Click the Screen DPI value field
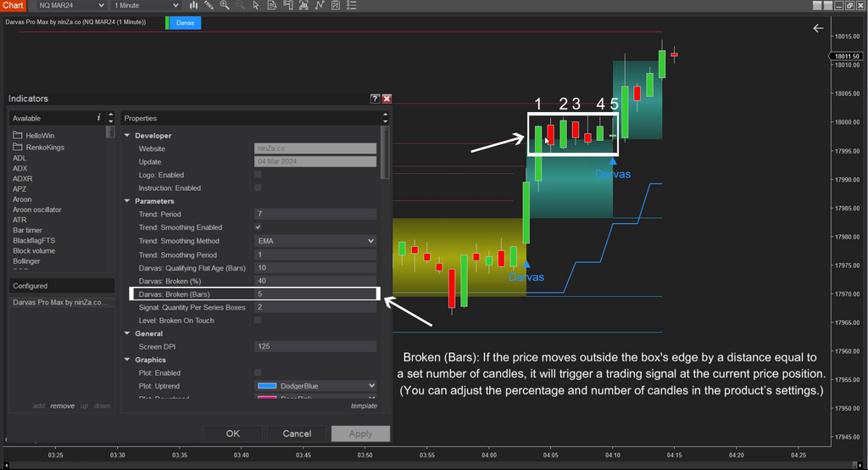This screenshot has width=868, height=470. [315, 346]
